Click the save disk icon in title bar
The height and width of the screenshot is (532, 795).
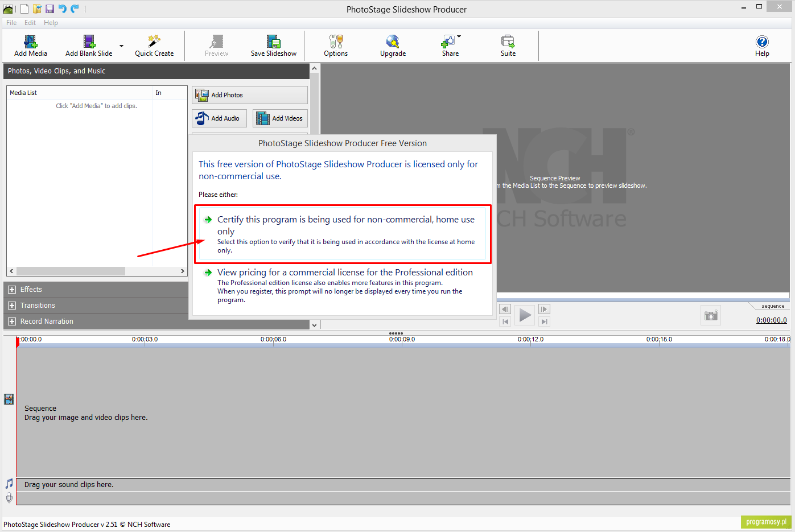pyautogui.click(x=50, y=9)
